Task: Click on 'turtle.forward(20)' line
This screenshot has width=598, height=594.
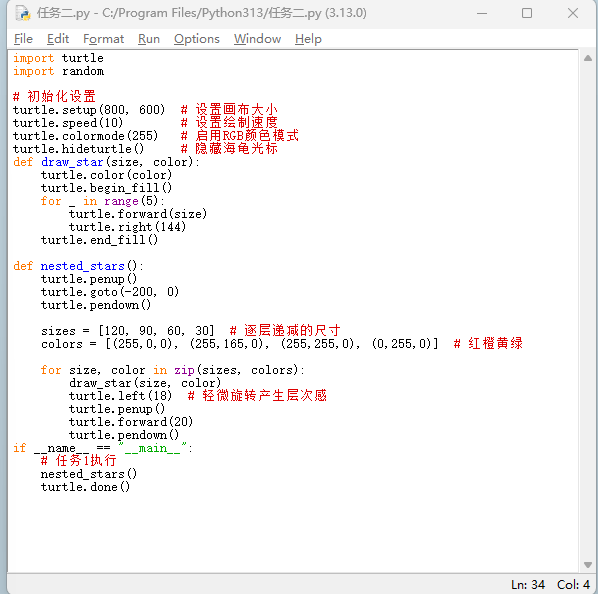Action: click(x=131, y=422)
